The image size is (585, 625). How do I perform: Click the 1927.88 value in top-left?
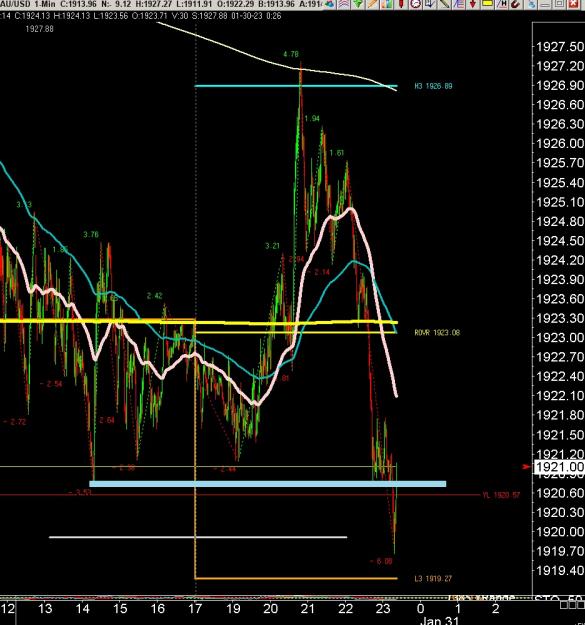click(x=39, y=29)
